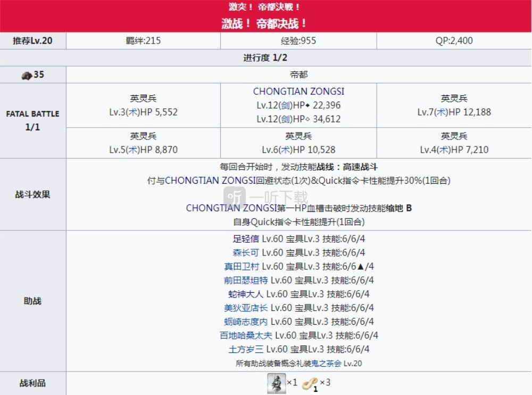Open the 足轻信 support servant link

coord(245,239)
